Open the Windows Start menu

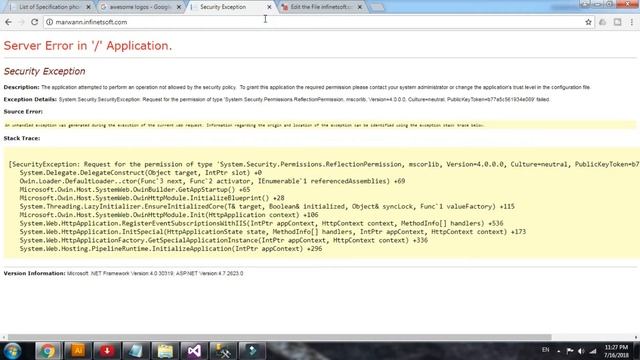12,351
